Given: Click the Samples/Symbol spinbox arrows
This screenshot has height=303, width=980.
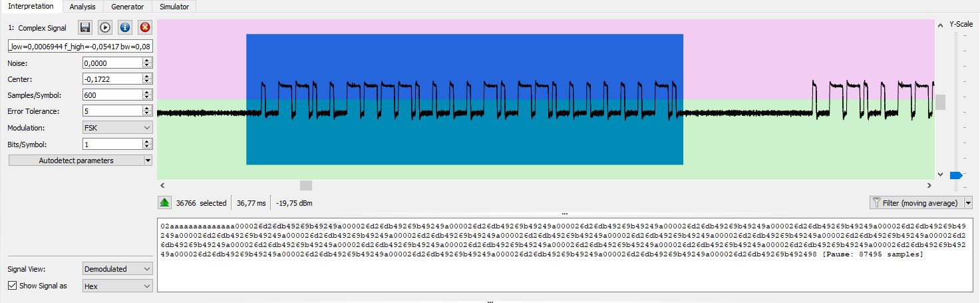Looking at the screenshot, I should click(x=147, y=95).
